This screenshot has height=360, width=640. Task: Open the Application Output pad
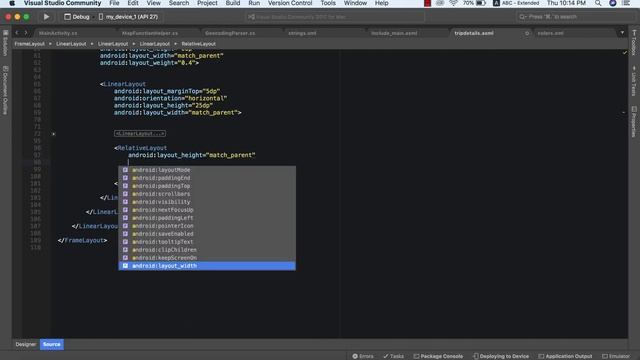click(565, 356)
